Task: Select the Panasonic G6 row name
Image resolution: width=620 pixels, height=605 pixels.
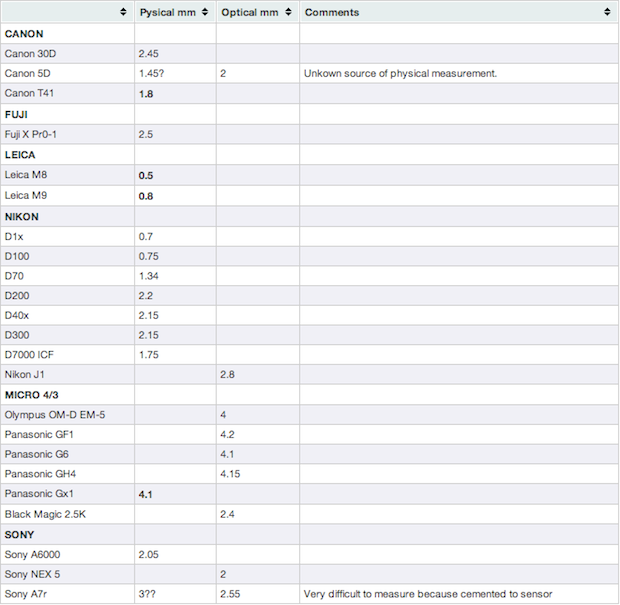Action: [36, 454]
